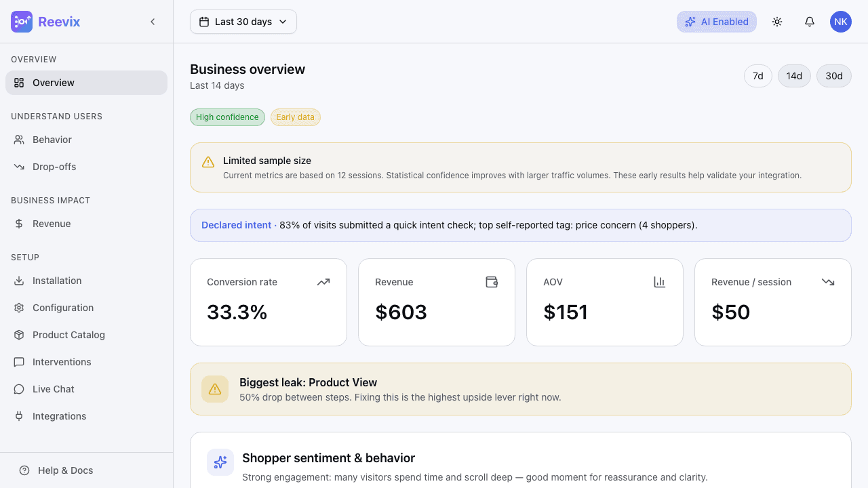The height and width of the screenshot is (488, 868).
Task: Expand the Revenue per session trend indicator
Action: [x=827, y=282]
